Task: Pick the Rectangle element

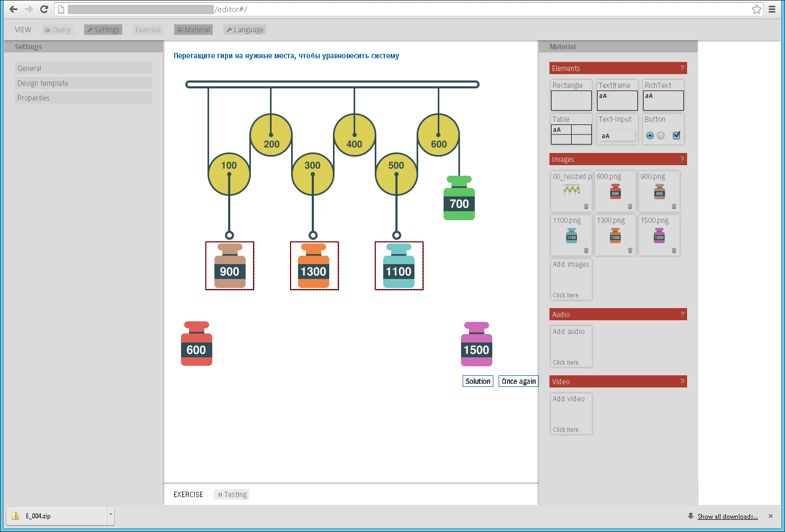Action: (x=571, y=95)
